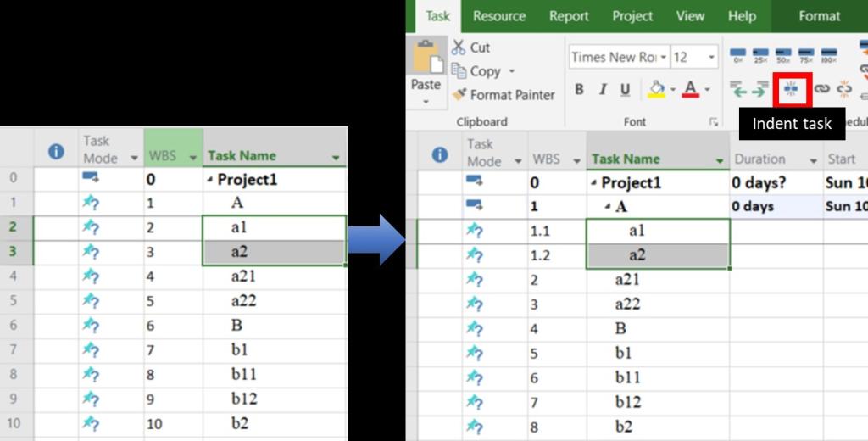Click the Paste clipboard icon

(426, 58)
